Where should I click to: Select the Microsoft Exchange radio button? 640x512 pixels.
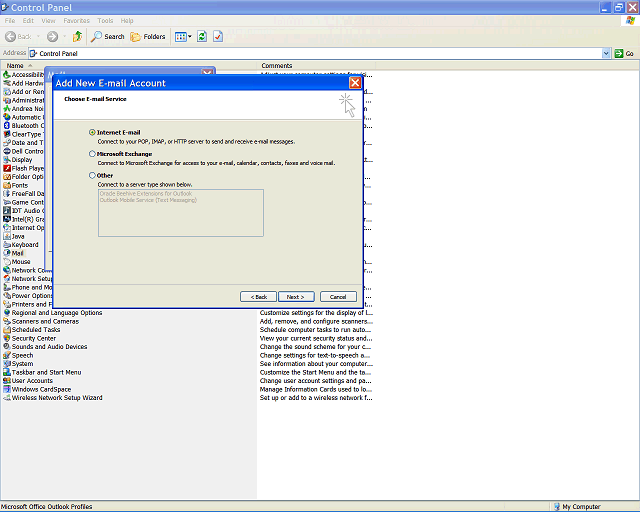pos(92,154)
